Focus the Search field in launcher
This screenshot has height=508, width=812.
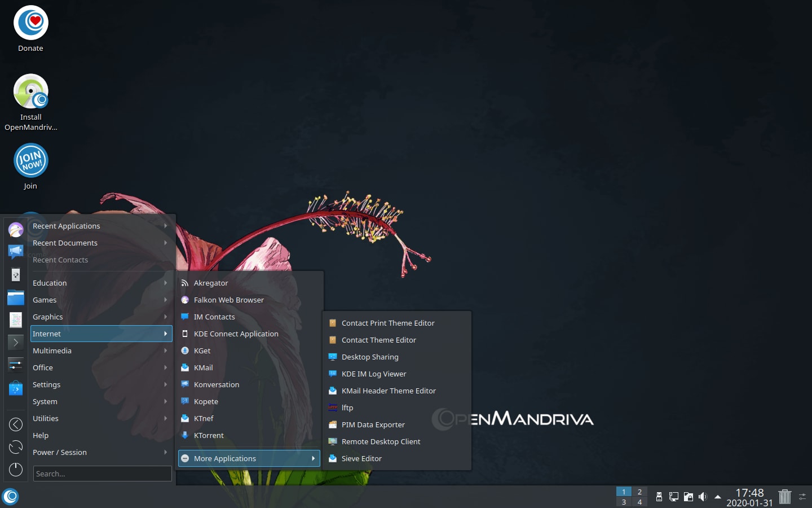102,474
